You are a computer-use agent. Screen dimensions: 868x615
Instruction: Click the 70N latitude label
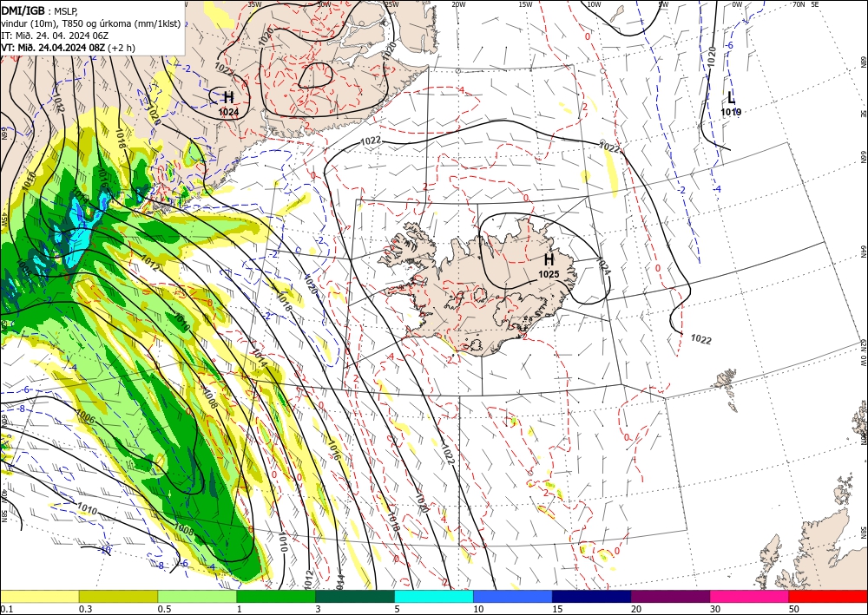pos(799,4)
